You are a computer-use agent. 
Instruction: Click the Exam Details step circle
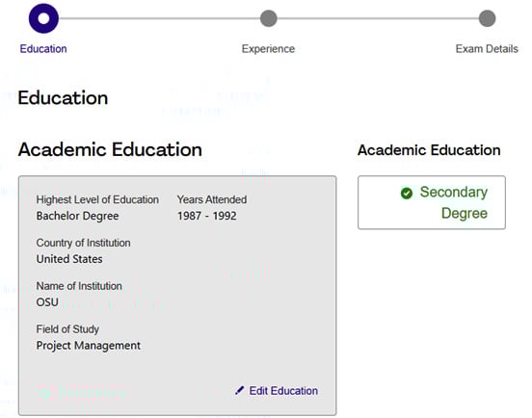tap(487, 18)
